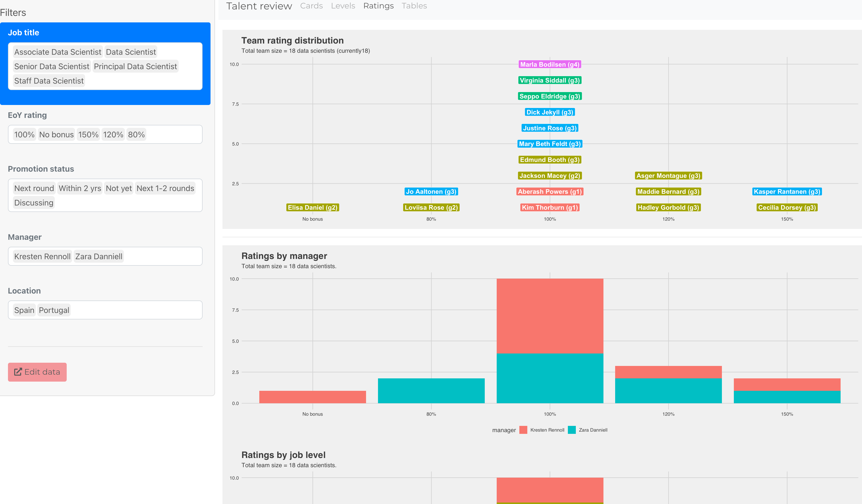This screenshot has height=504, width=862.
Task: Select the Next round promotion tag
Action: [x=34, y=188]
